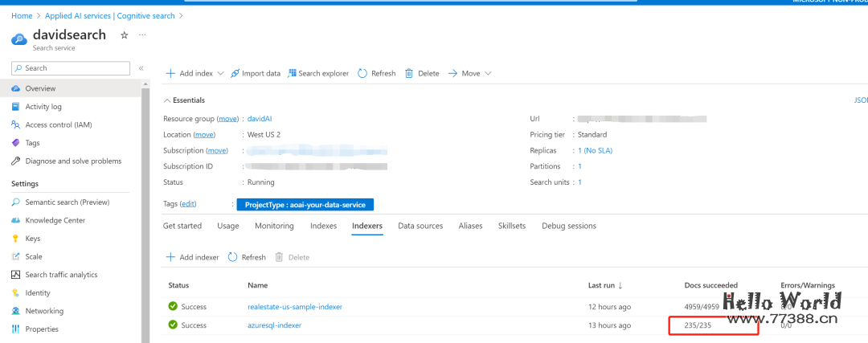Collapse the Essentials section
The height and width of the screenshot is (343, 868).
(x=167, y=100)
